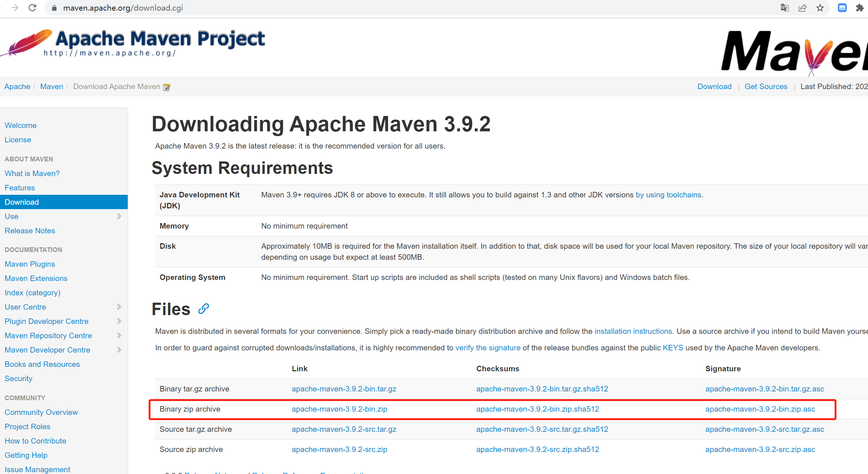Open Release Notes in the sidebar

pyautogui.click(x=30, y=231)
